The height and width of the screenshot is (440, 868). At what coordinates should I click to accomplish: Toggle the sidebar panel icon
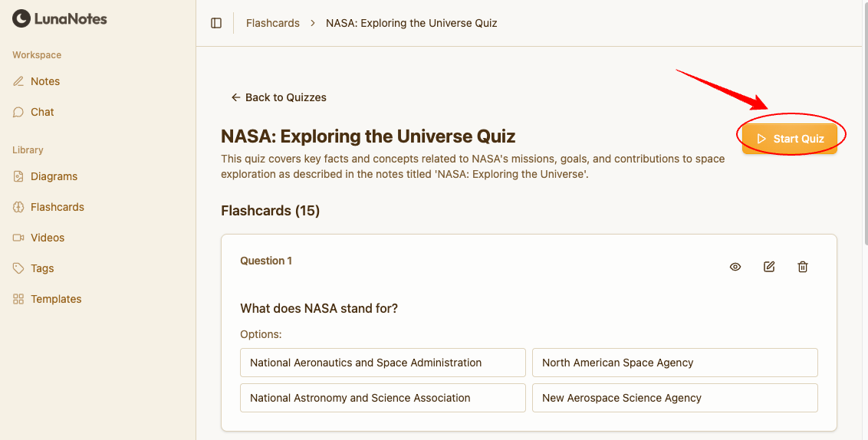point(216,23)
